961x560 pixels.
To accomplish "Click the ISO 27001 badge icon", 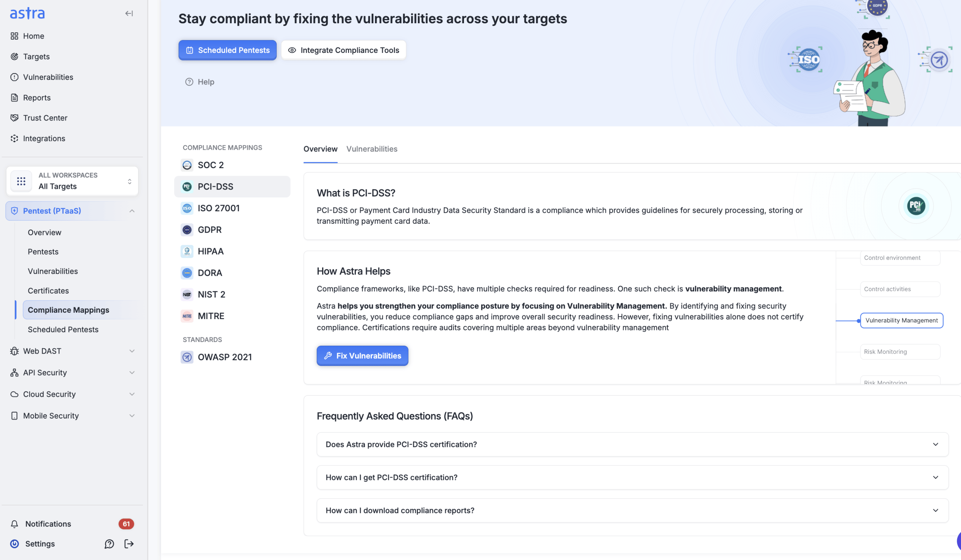I will [187, 208].
